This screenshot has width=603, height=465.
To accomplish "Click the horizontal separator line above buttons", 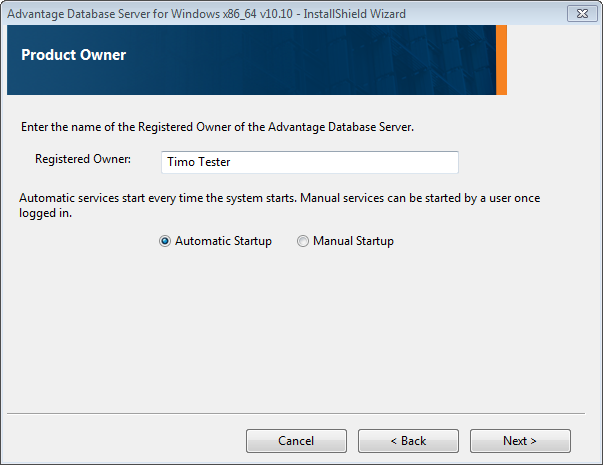I will 301,412.
